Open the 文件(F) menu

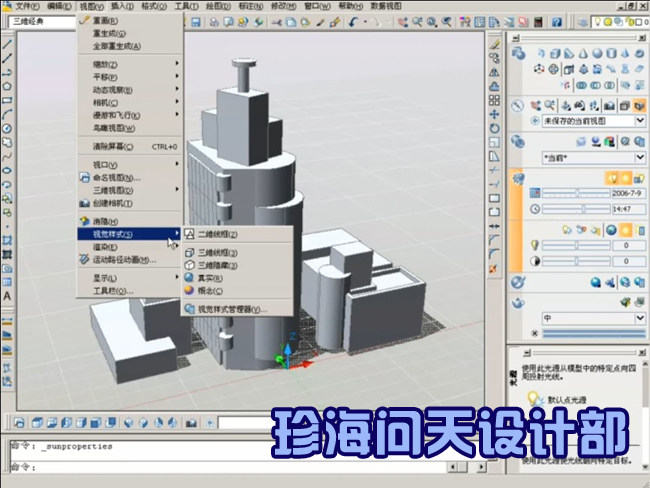tap(27, 6)
